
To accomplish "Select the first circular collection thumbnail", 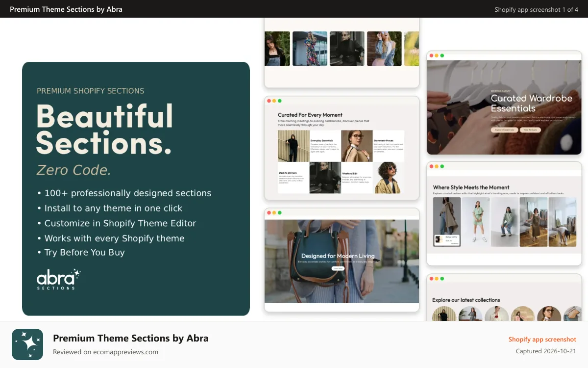I will point(444,314).
